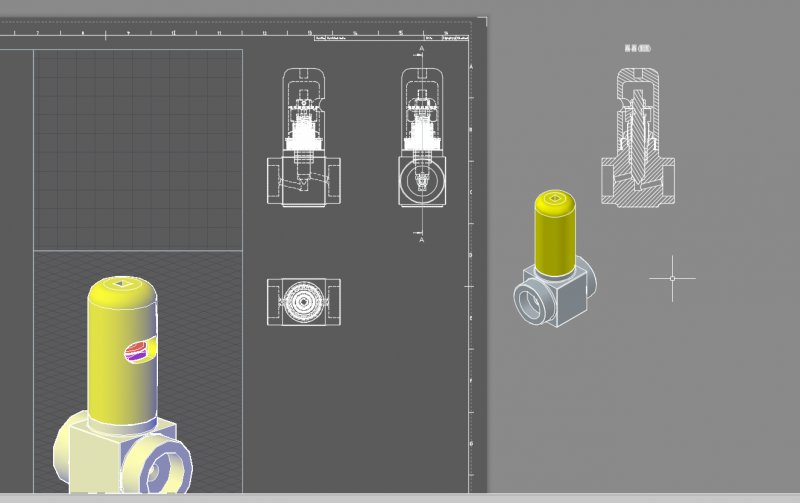Select the front view valve drawing
800x503 pixels.
[304, 137]
